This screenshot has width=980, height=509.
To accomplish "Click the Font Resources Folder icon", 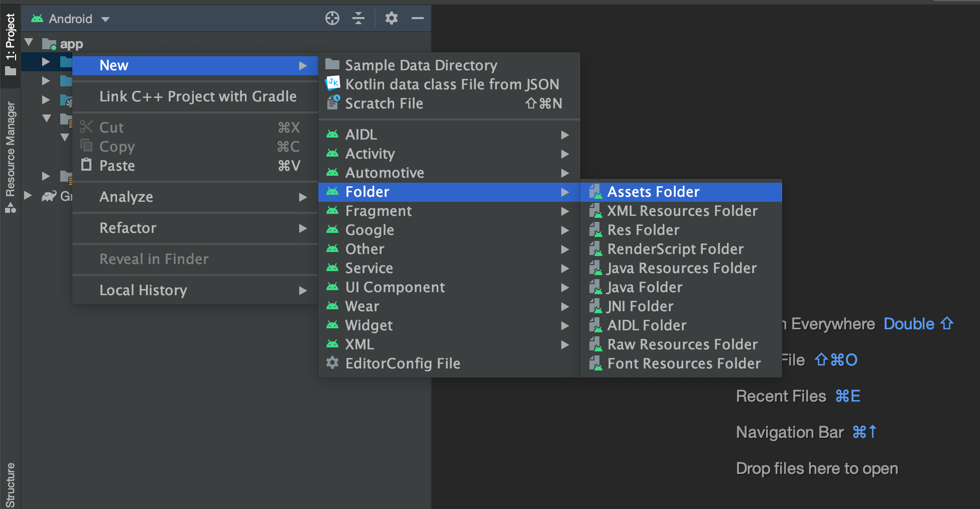I will tap(595, 363).
